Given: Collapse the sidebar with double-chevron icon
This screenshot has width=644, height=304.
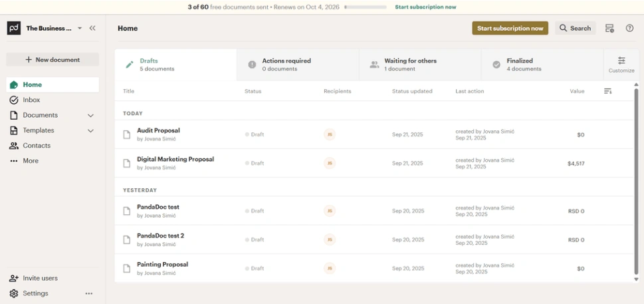Looking at the screenshot, I should (x=92, y=28).
